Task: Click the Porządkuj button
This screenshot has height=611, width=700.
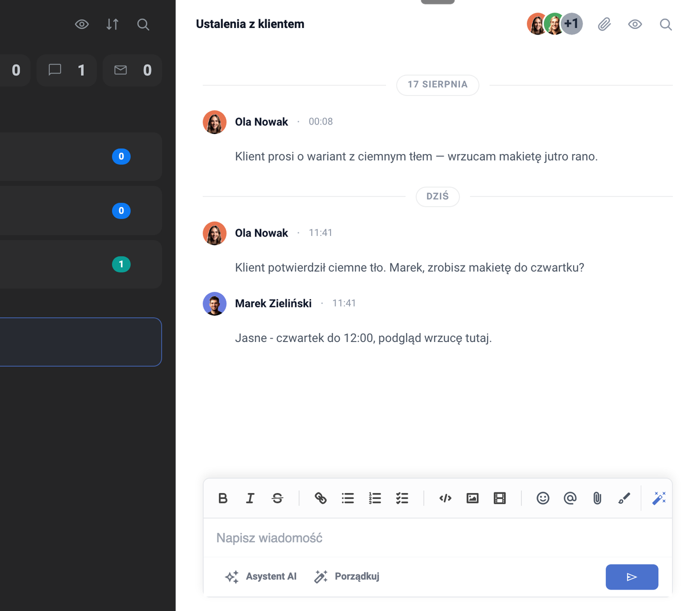Action: 346,576
